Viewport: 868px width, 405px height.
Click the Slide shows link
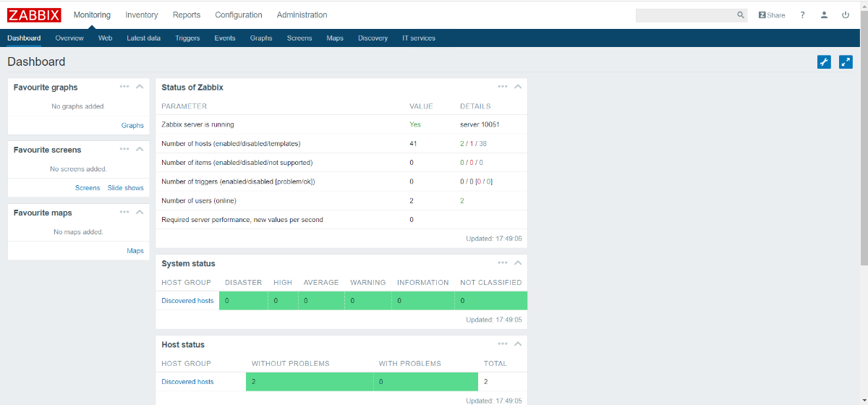(126, 188)
